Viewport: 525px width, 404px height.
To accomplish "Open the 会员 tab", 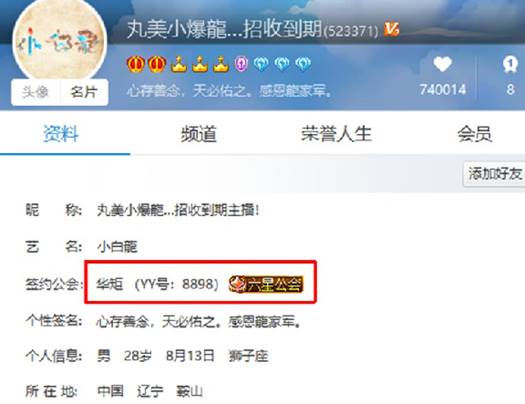I will (x=474, y=134).
